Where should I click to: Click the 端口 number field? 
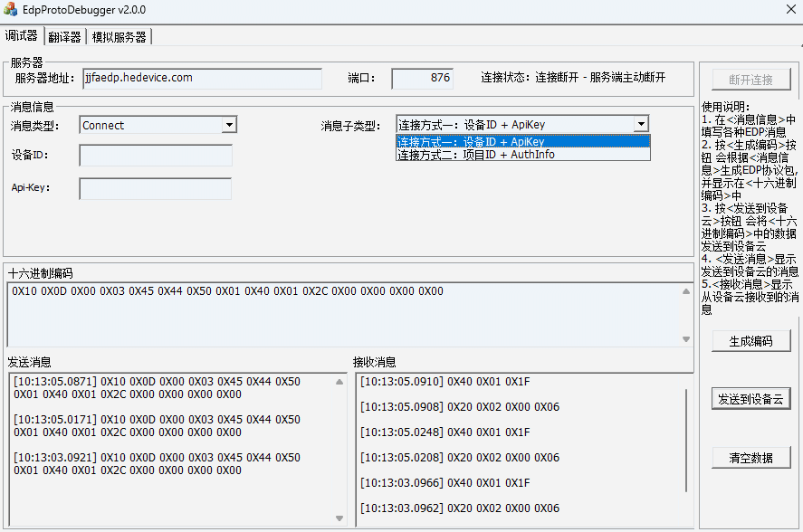click(422, 78)
